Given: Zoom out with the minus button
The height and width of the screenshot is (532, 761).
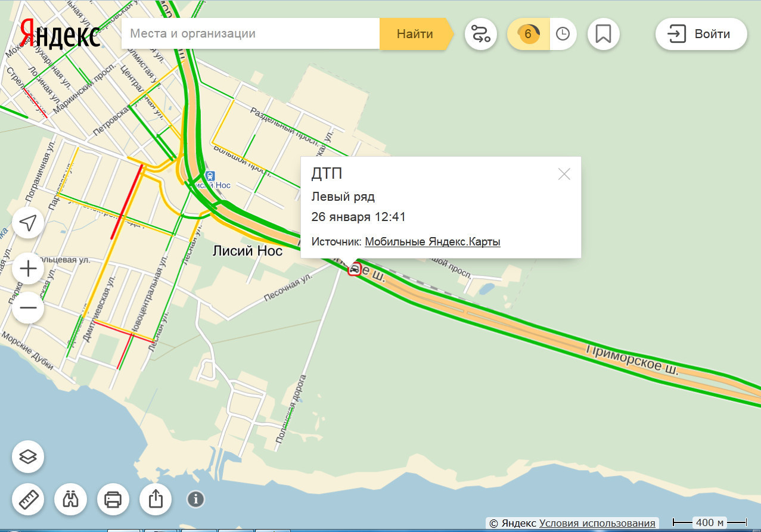Looking at the screenshot, I should (x=28, y=308).
